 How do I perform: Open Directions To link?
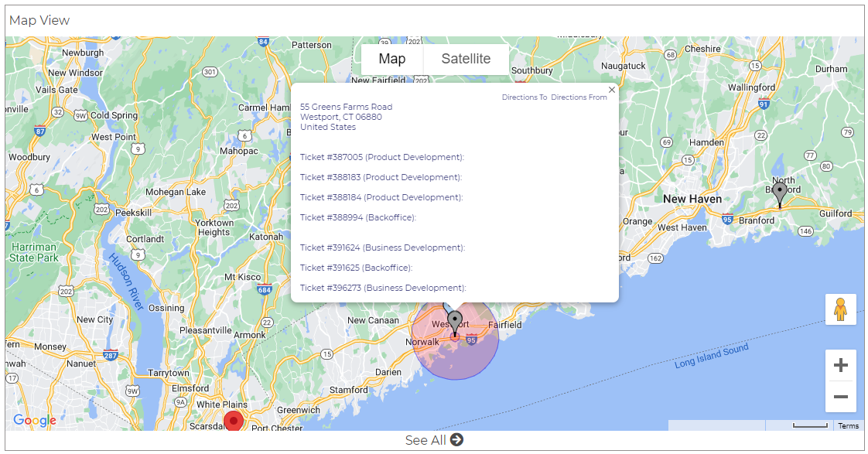click(525, 97)
